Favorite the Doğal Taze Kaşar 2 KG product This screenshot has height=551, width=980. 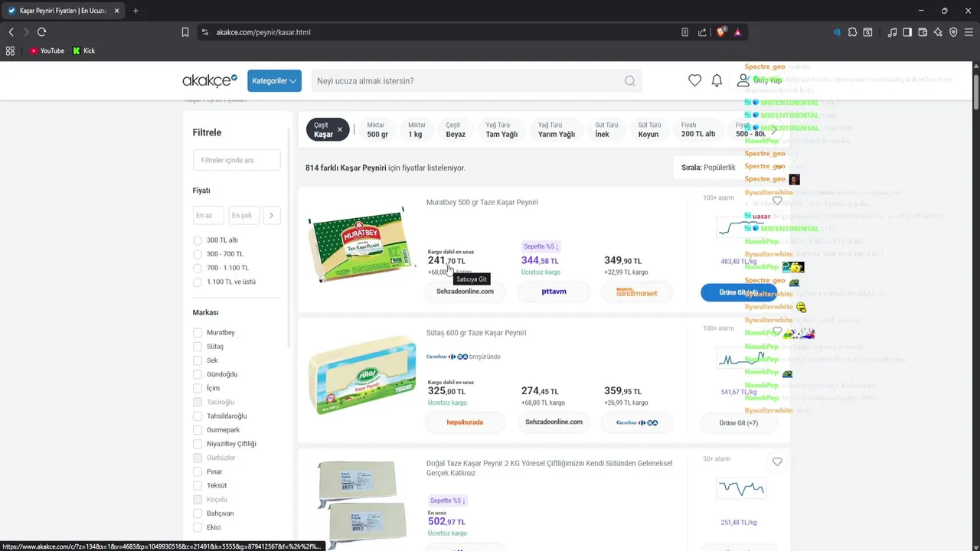coord(777,461)
